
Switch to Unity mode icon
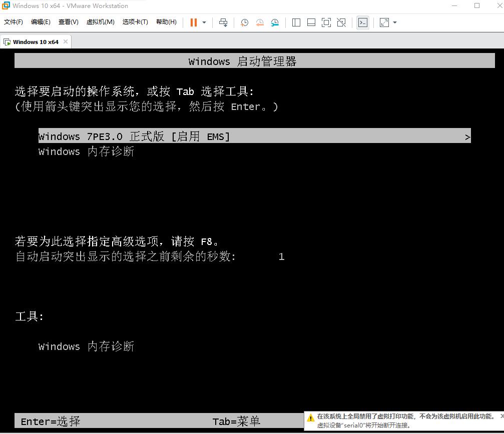tap(341, 22)
